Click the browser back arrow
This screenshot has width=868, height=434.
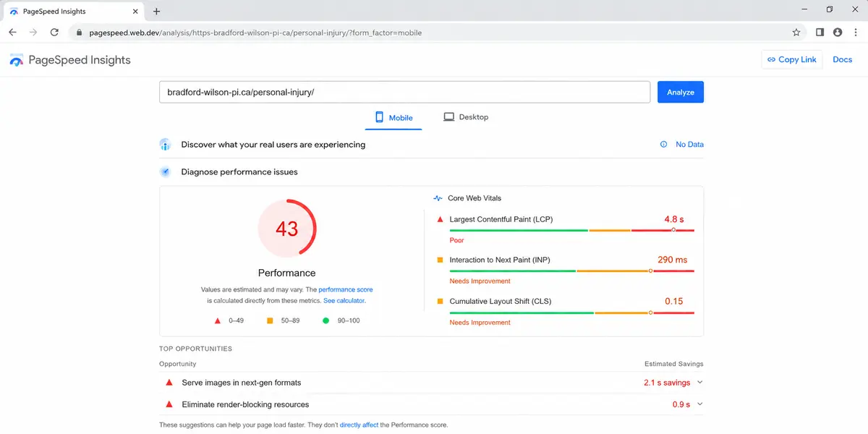(x=12, y=33)
